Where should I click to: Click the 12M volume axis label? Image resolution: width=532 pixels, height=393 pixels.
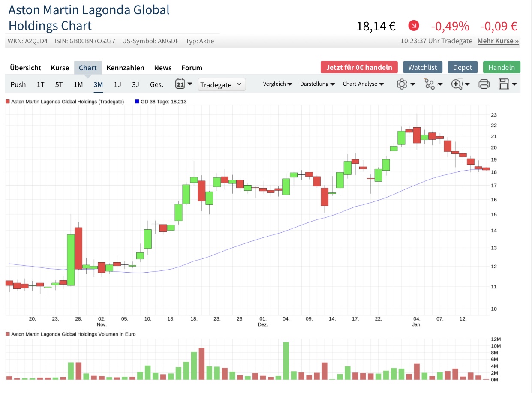point(496,339)
